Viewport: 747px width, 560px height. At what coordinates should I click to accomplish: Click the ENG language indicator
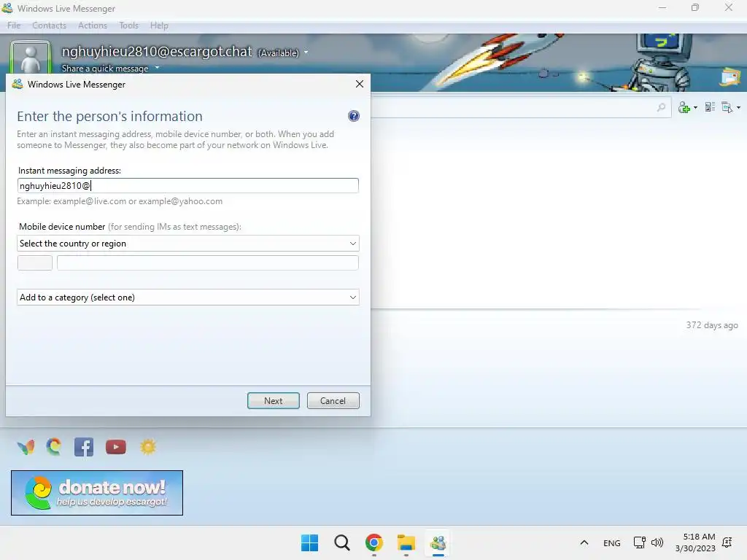click(612, 543)
